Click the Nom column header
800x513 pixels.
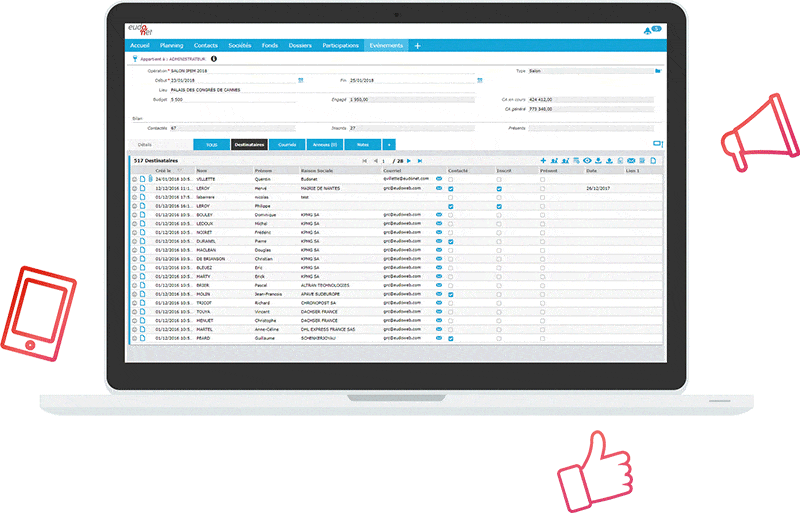point(202,170)
